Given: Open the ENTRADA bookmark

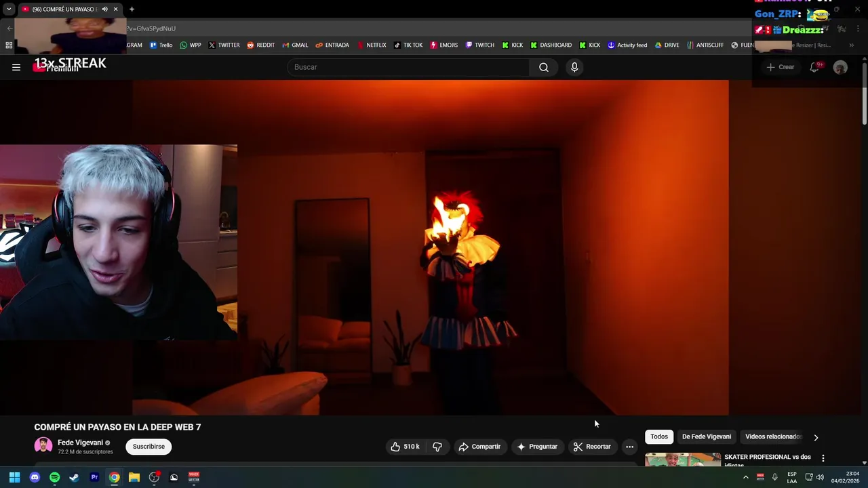Looking at the screenshot, I should tap(332, 45).
